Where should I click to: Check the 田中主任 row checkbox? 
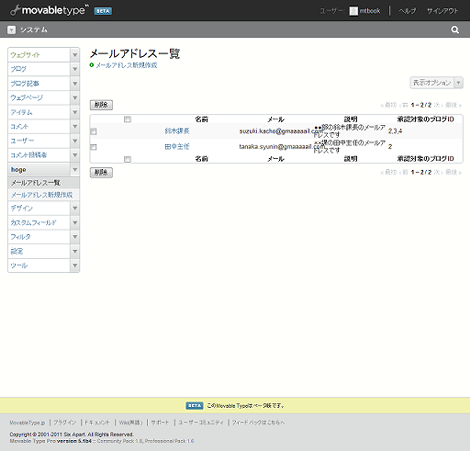pyautogui.click(x=94, y=147)
